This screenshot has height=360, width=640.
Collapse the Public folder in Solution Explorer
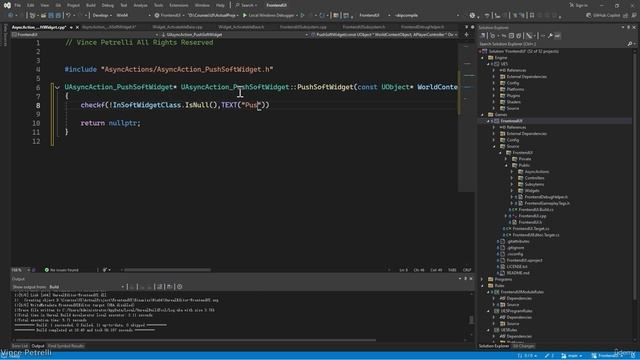506,165
